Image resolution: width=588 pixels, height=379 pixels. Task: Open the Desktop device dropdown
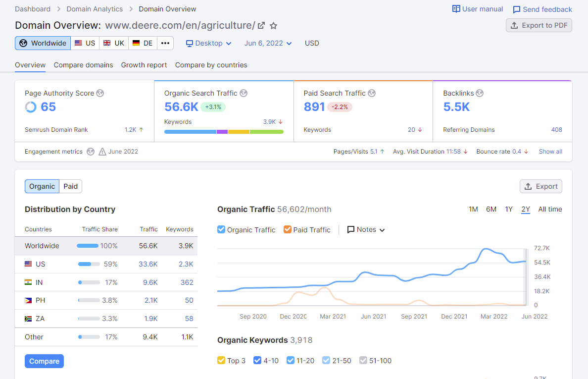point(209,44)
